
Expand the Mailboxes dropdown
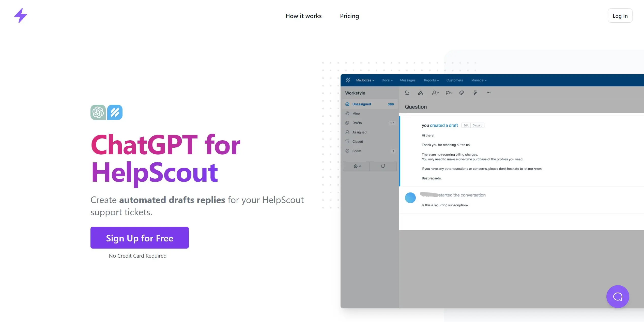pyautogui.click(x=365, y=80)
